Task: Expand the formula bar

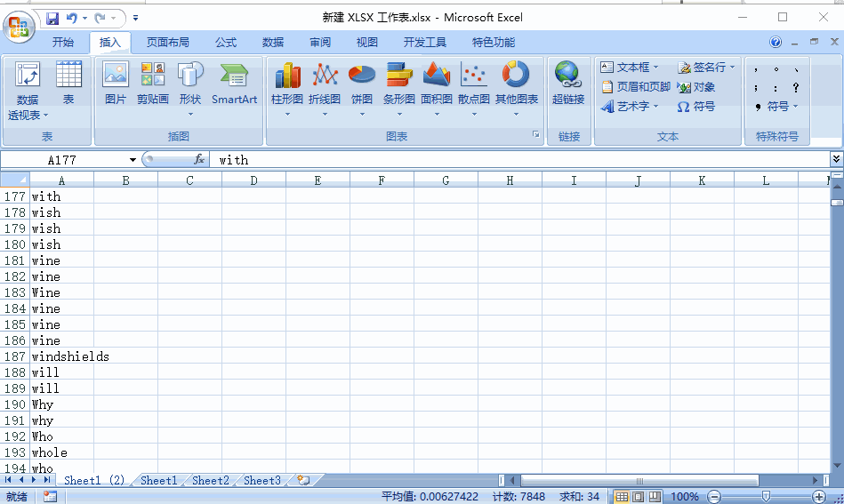Action: point(836,159)
